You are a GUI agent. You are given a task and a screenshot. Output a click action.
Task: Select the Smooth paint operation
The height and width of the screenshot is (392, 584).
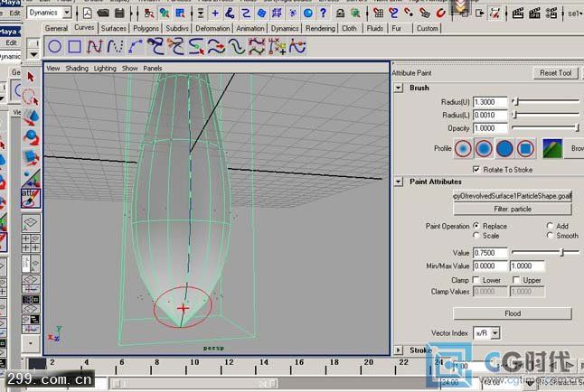[x=550, y=236]
